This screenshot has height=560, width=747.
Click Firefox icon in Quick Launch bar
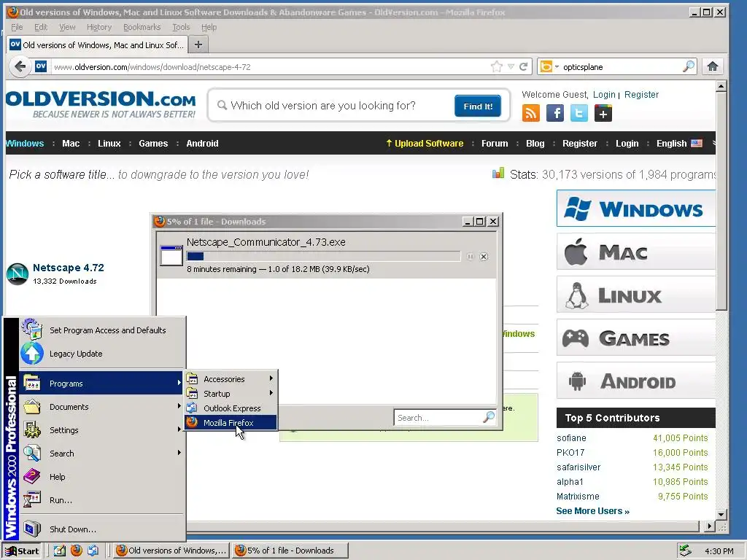tap(76, 551)
